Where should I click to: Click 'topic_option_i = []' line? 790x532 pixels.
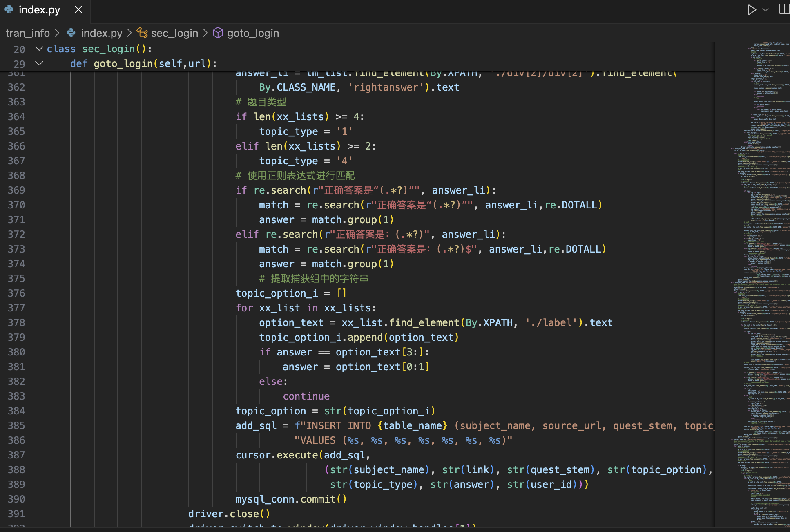[x=291, y=293]
